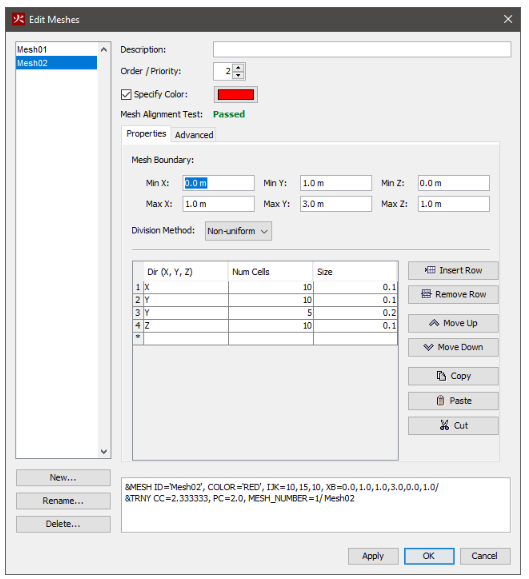Click the Move Down arrow icon
The height and width of the screenshot is (579, 529).
[428, 347]
